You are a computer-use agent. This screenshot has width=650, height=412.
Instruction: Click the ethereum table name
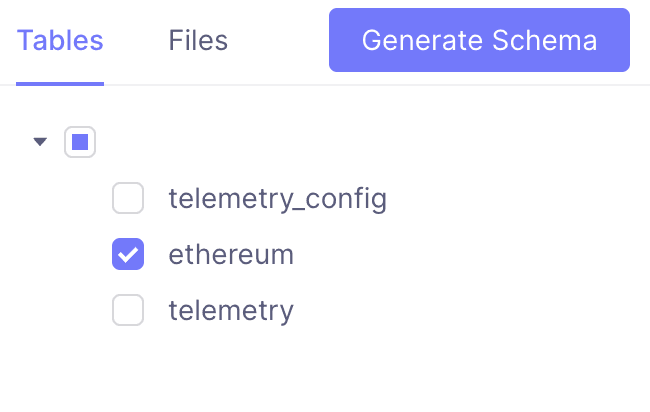coord(231,255)
